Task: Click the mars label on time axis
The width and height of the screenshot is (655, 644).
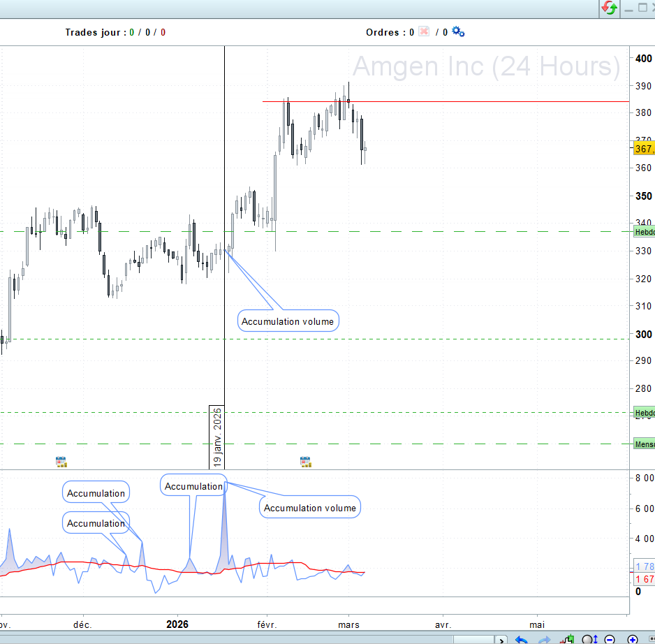Action: pos(349,624)
